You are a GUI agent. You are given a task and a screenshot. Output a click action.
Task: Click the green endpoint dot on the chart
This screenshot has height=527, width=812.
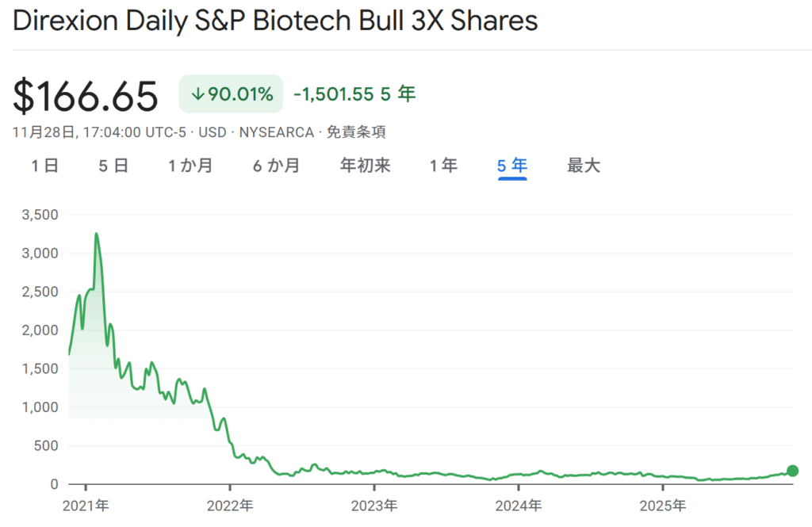point(791,471)
